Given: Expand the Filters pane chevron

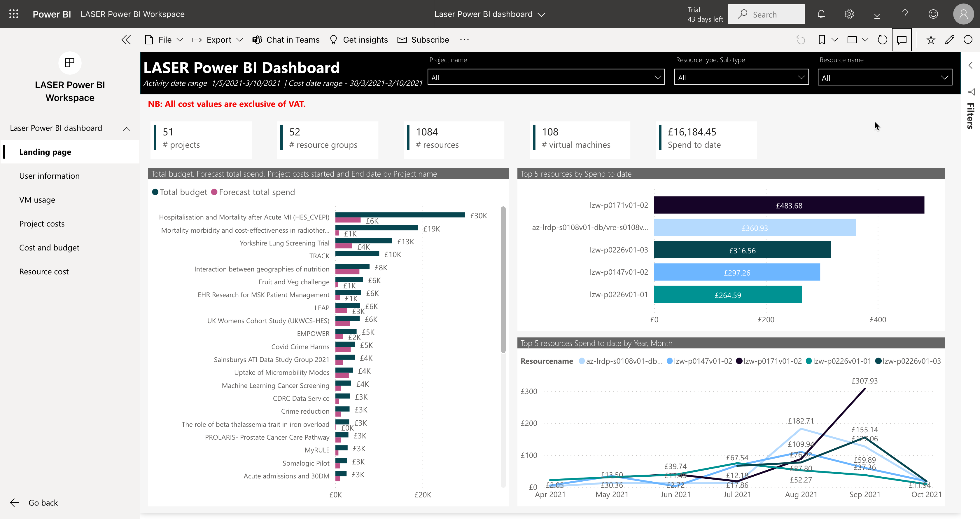Looking at the screenshot, I should (x=970, y=65).
